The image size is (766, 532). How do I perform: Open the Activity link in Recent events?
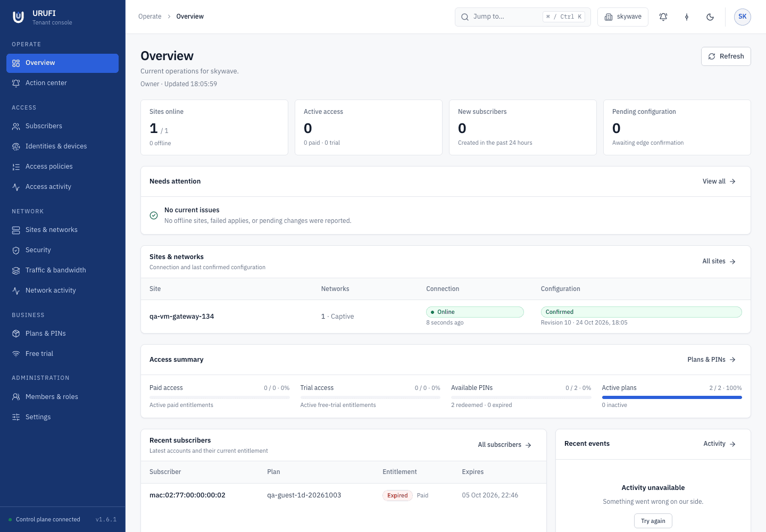pos(720,444)
